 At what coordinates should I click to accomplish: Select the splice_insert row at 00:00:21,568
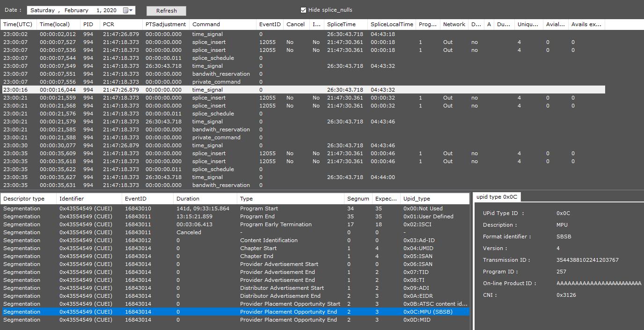point(303,106)
